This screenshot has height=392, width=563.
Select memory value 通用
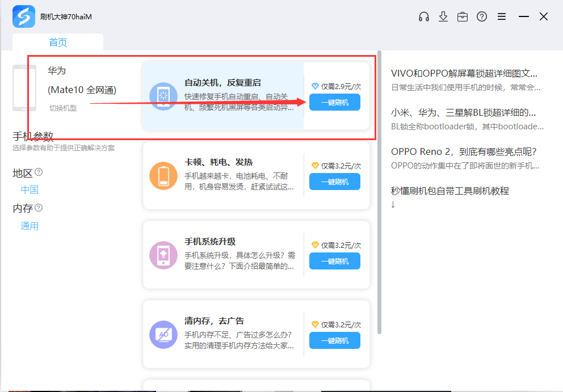click(x=30, y=226)
